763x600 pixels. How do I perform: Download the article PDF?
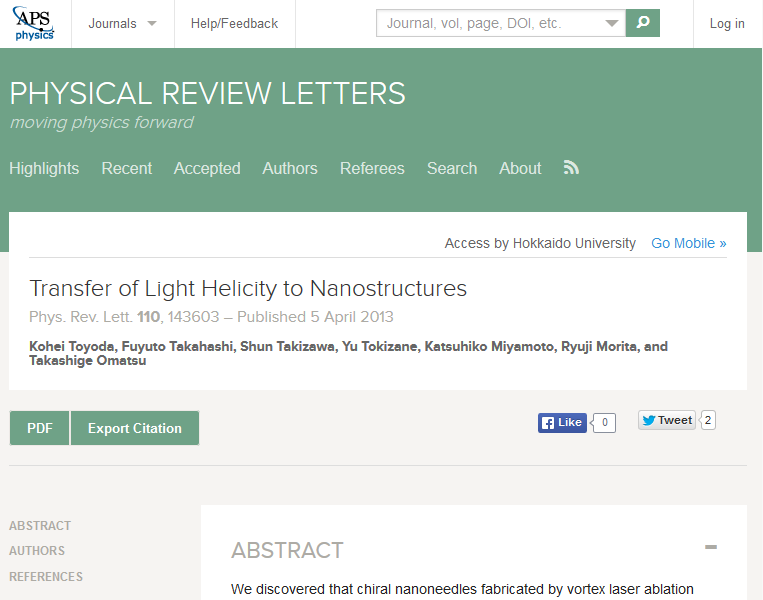[39, 428]
